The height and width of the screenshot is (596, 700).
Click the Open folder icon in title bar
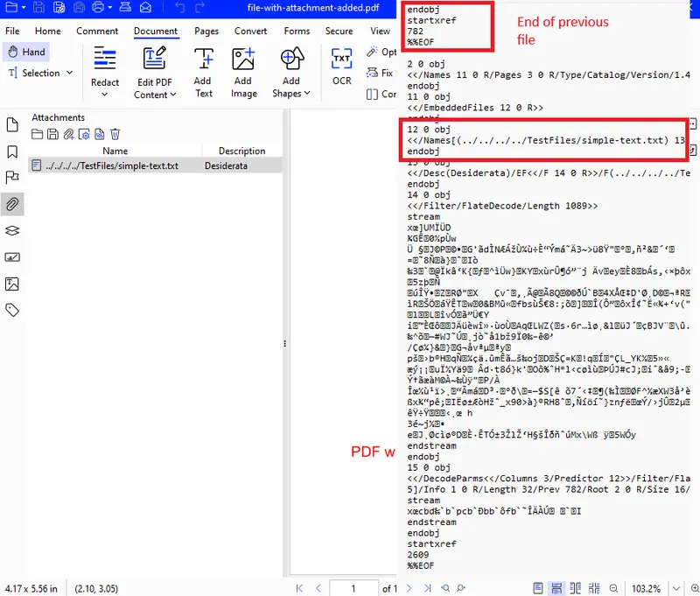(x=10, y=7)
